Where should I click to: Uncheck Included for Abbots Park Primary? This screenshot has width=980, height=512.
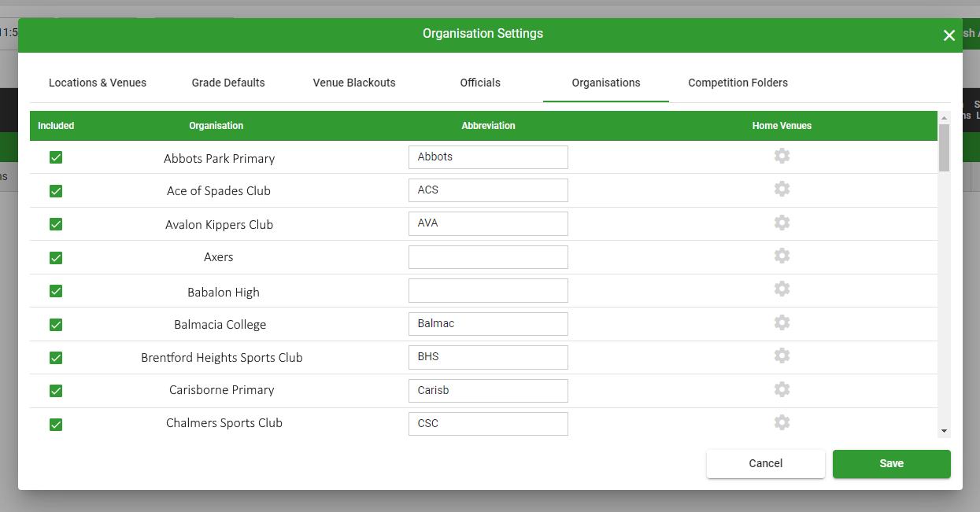point(56,157)
